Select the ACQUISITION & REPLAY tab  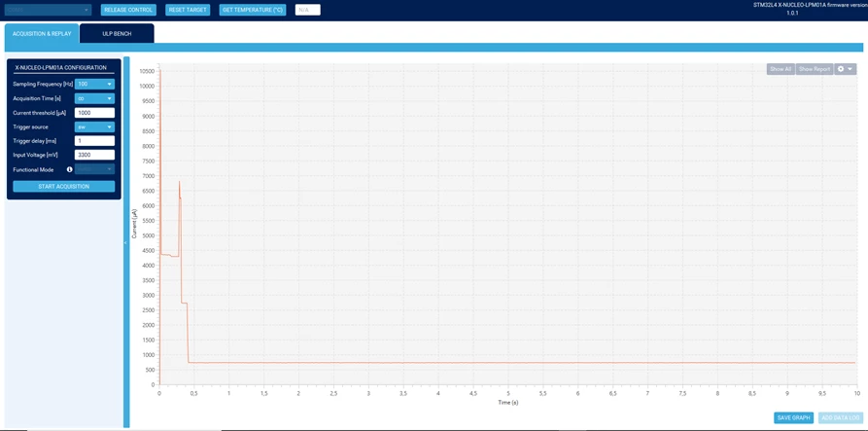[42, 34]
